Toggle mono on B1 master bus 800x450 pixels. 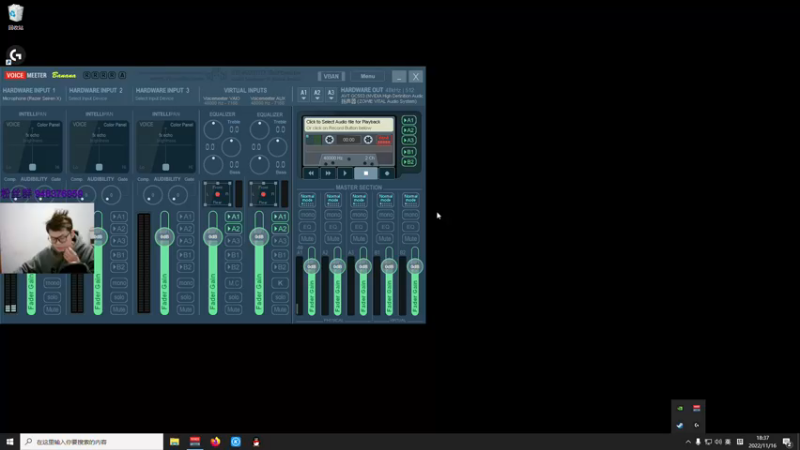[x=385, y=215]
